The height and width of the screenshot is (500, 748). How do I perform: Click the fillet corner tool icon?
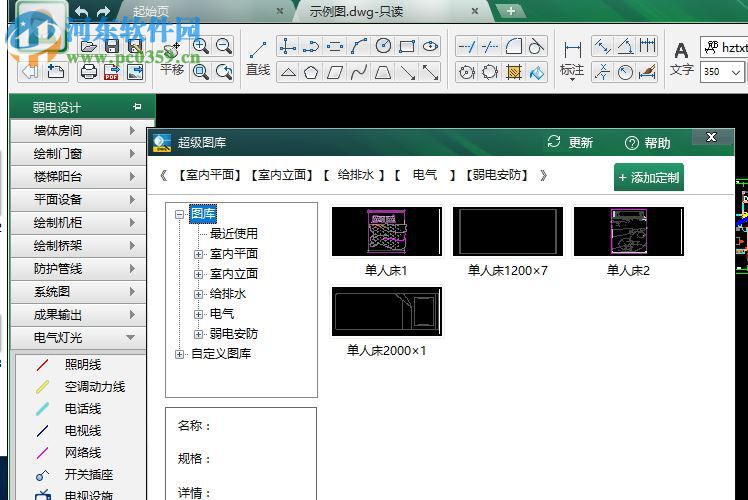[x=514, y=46]
